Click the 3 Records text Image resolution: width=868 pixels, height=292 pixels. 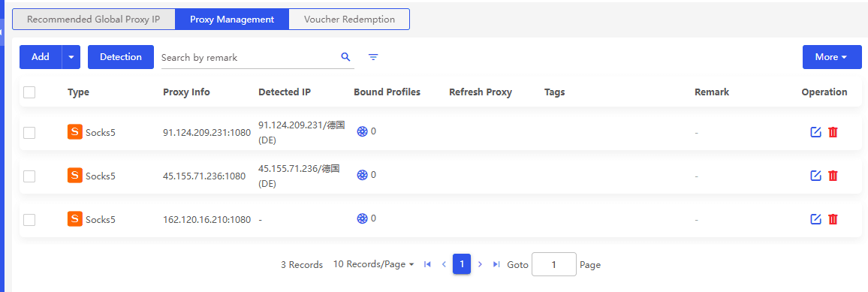[302, 265]
